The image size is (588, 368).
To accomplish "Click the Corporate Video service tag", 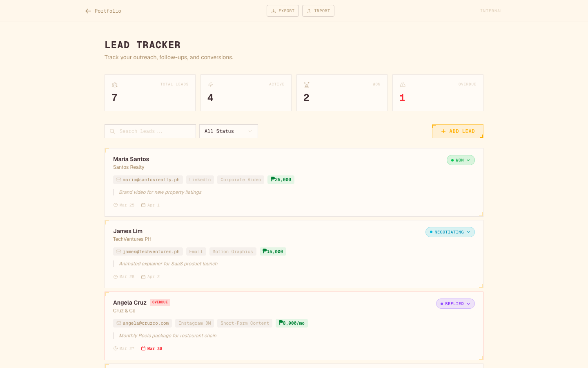I will point(241,180).
